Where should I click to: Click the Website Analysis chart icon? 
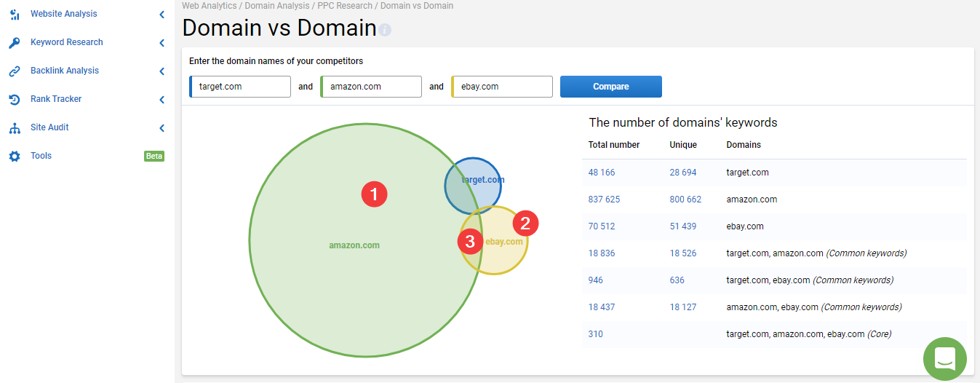(x=15, y=15)
